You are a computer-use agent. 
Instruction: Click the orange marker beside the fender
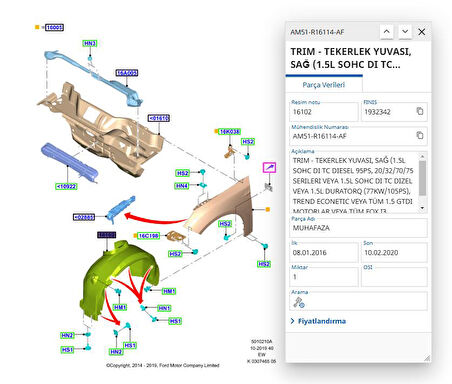point(267,209)
